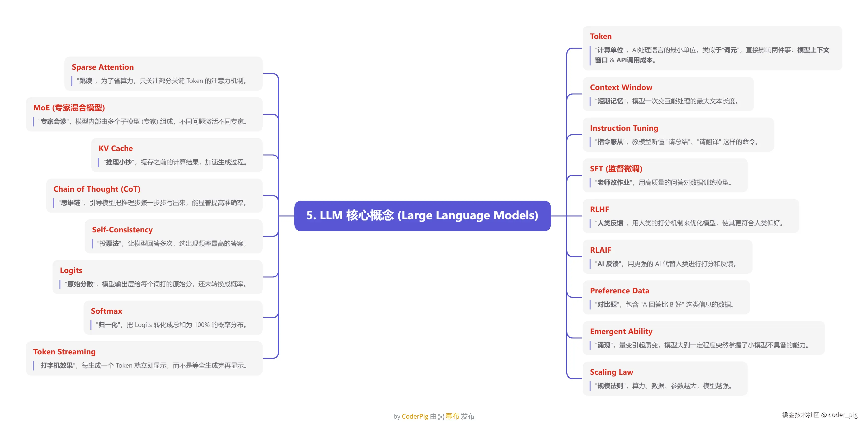
Task: Open the CoderPig author link
Action: point(415,416)
